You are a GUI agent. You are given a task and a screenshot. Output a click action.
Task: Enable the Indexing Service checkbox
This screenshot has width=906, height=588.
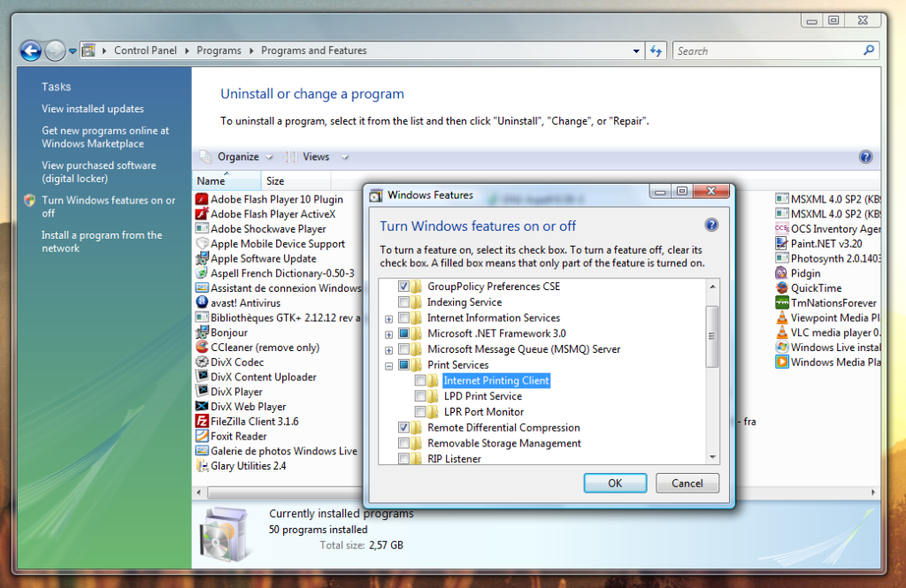click(403, 302)
